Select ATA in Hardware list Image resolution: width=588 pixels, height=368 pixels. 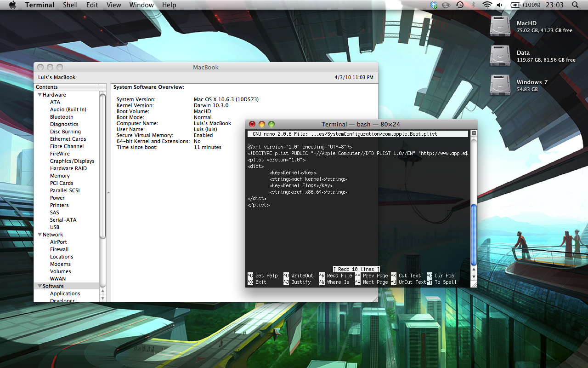55,102
